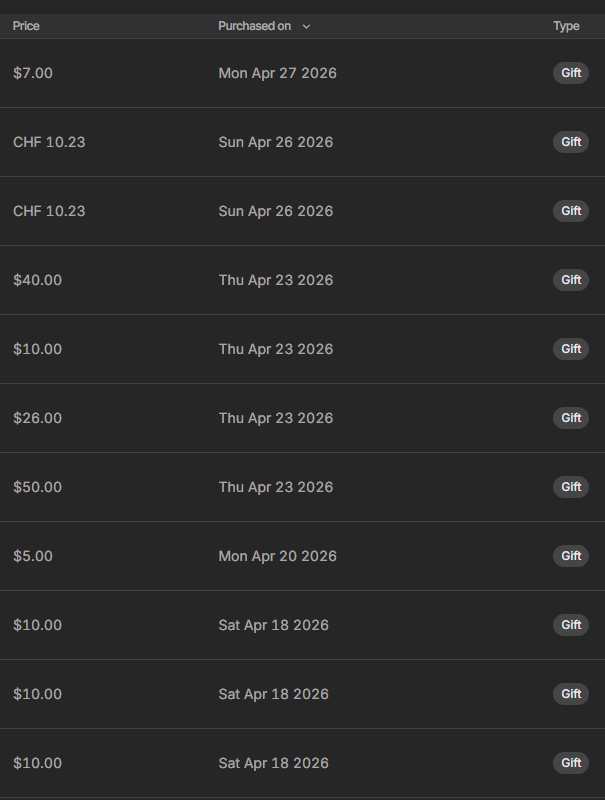605x800 pixels.
Task: Click the Mon Apr 27 2026 date
Action: 278,73
